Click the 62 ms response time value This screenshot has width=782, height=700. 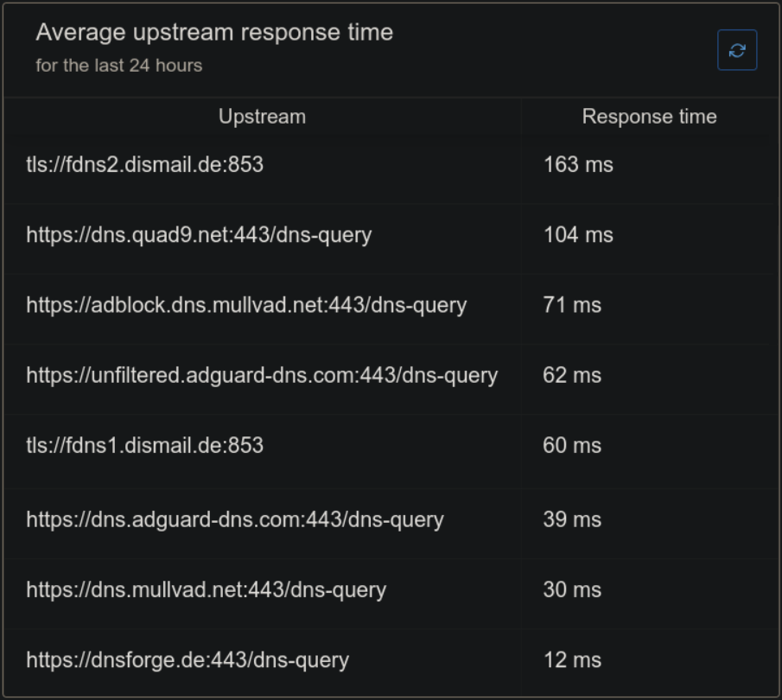(572, 375)
